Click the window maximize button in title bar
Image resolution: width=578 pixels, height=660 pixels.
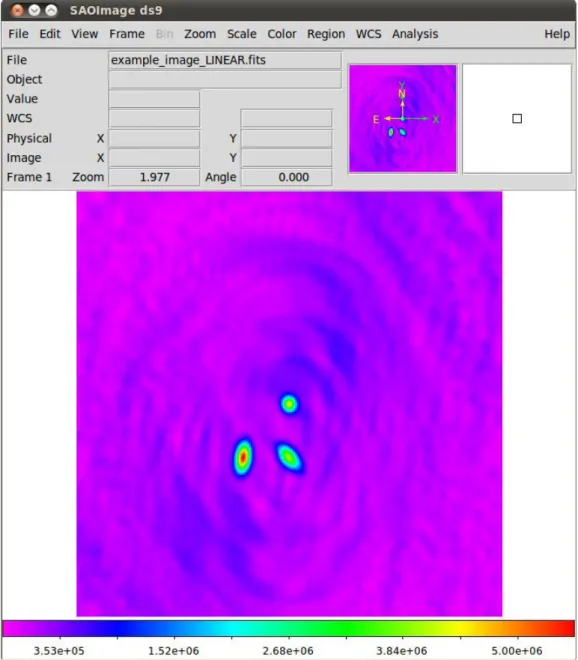(51, 10)
